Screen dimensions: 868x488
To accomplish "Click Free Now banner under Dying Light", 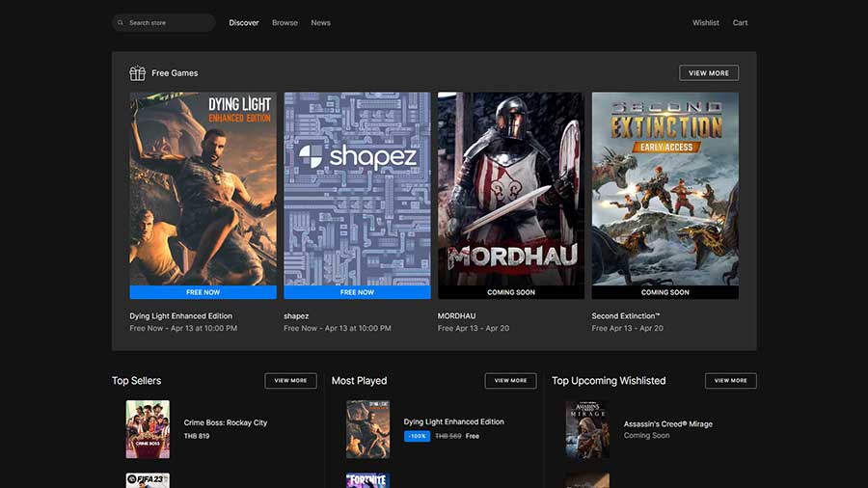I will coord(203,292).
